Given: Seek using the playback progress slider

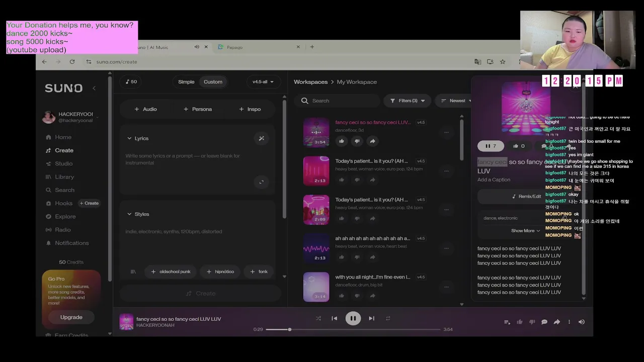Looking at the screenshot, I should pyautogui.click(x=353, y=329).
